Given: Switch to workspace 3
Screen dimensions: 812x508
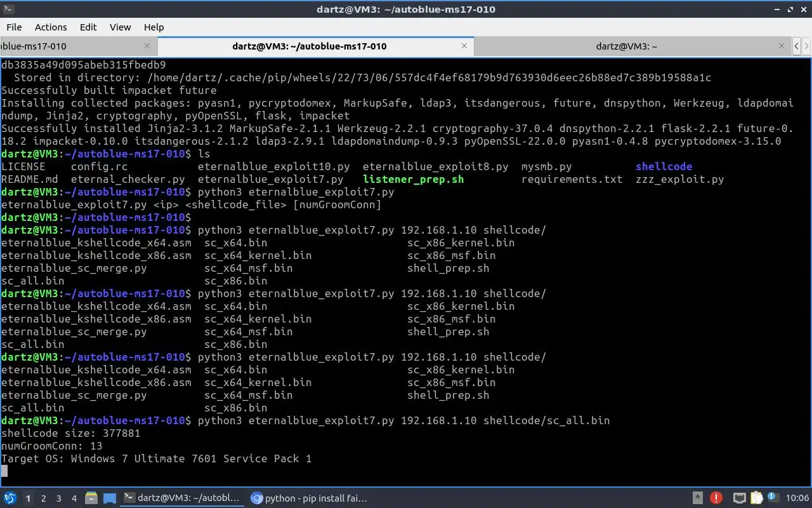Looking at the screenshot, I should pos(59,498).
